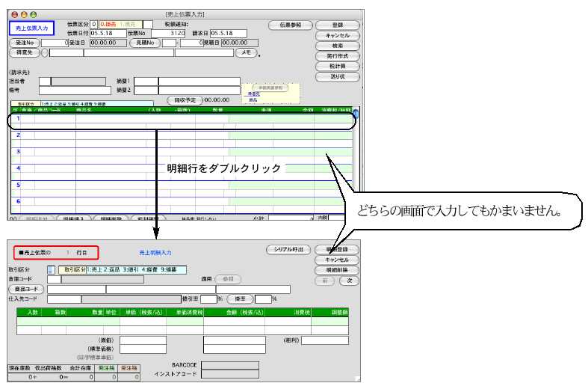Open the 得意先 customer lookup
This screenshot has width=588, height=386.
tap(24, 52)
